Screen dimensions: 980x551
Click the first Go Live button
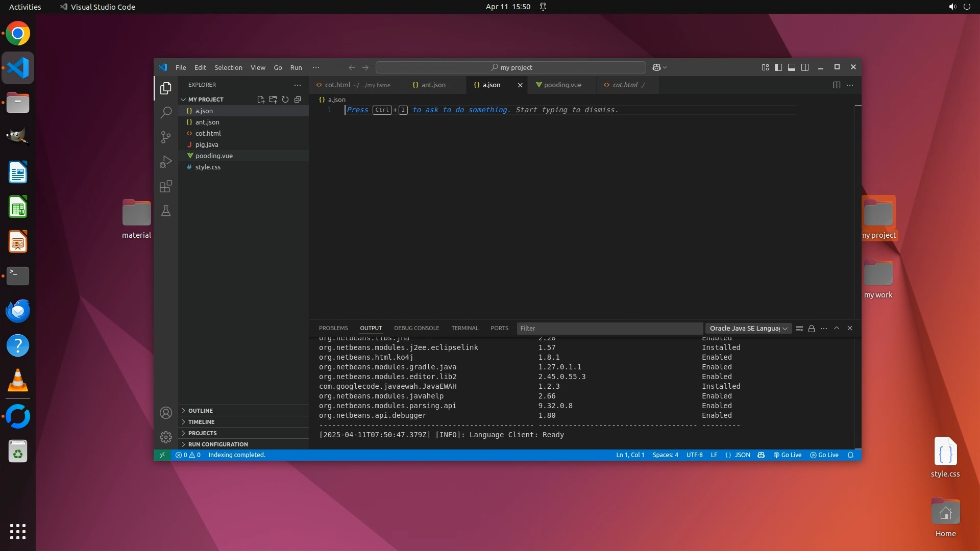(x=788, y=455)
